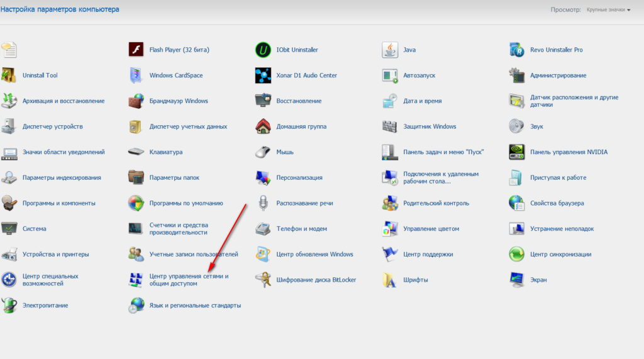Click the Центр специальных возможностей icon

(9, 280)
